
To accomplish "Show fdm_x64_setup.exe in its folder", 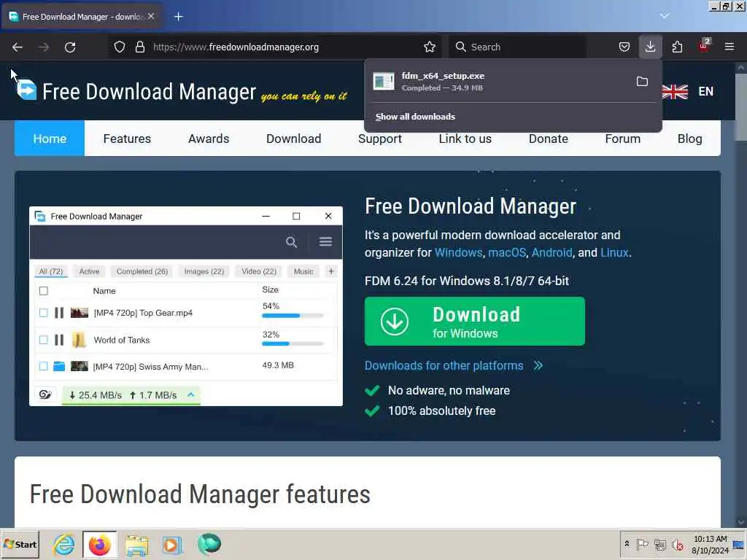I will [x=642, y=82].
